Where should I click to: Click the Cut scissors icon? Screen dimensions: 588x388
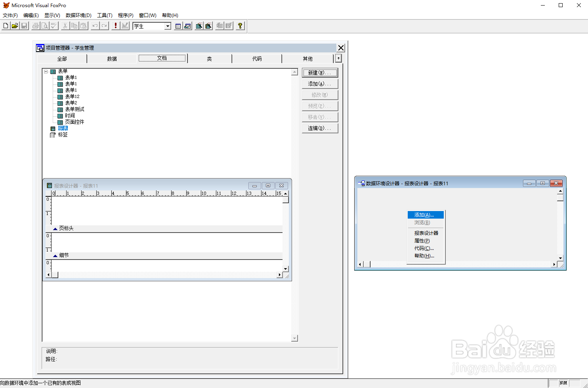(65, 26)
